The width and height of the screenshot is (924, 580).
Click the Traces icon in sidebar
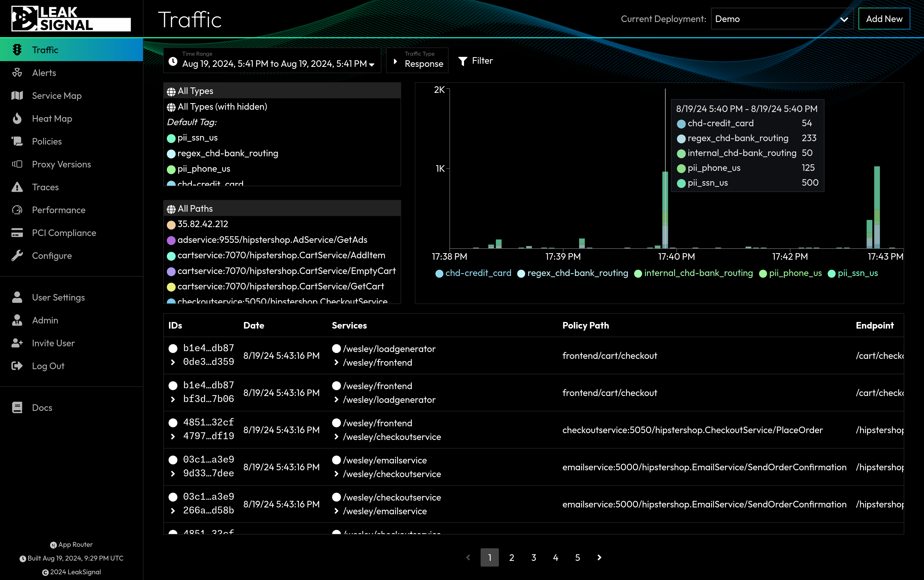17,186
